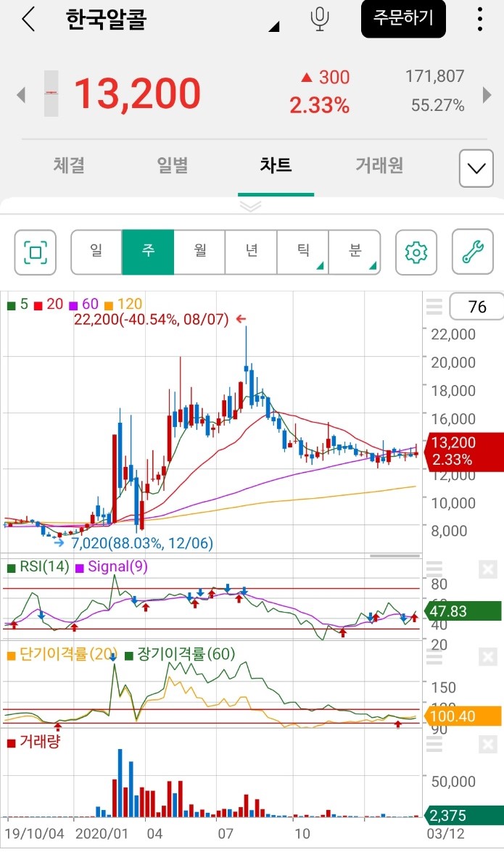
Task: Tap the microphone voice search icon
Action: tap(320, 19)
